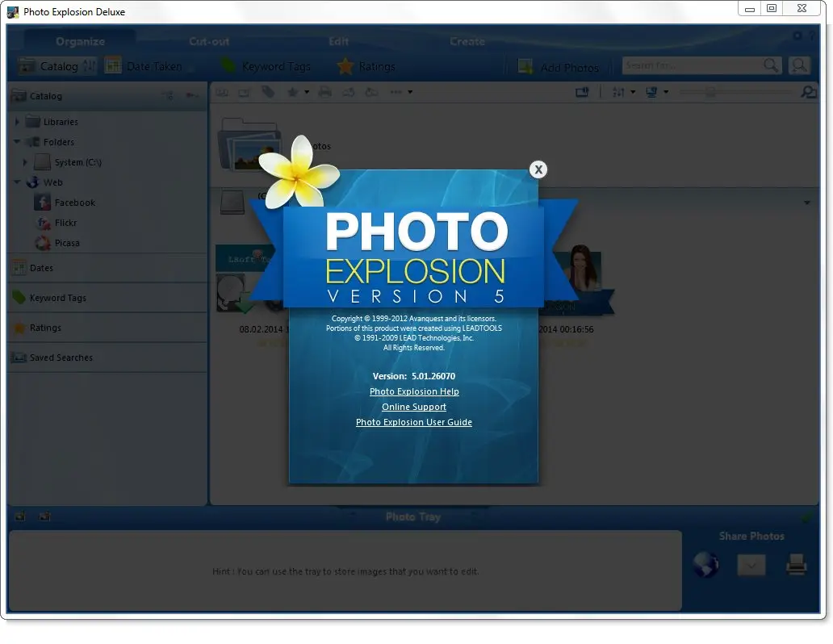Click the rotate right icon

[371, 92]
